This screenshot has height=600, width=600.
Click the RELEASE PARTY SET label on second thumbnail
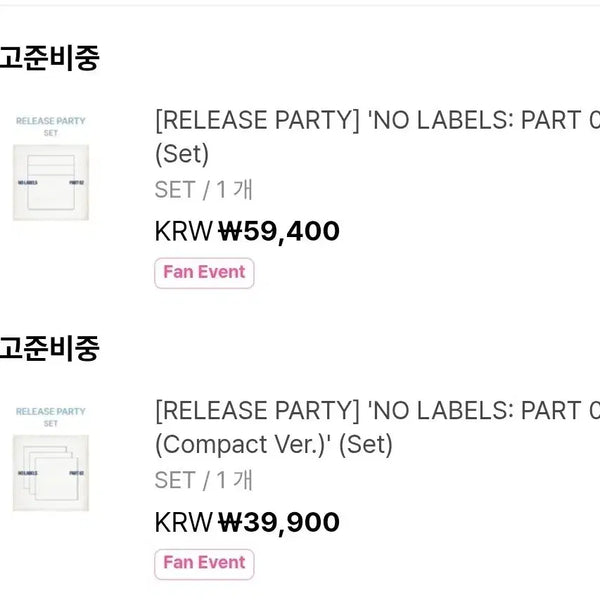coord(51,417)
